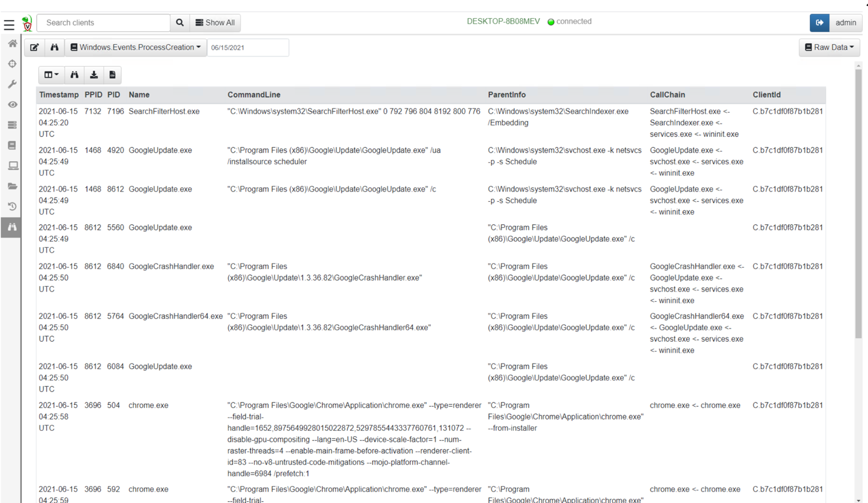Download the collection with the download icon
The image size is (868, 503).
click(x=93, y=75)
